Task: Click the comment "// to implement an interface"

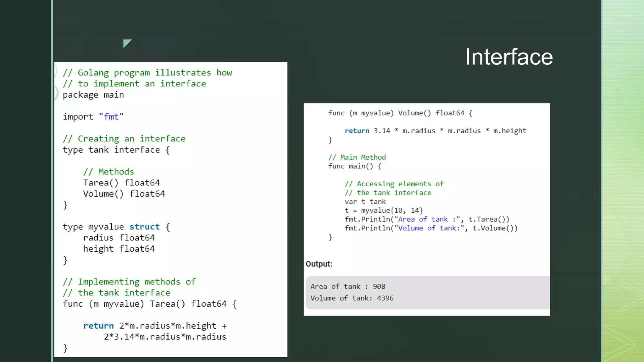Action: click(134, 84)
